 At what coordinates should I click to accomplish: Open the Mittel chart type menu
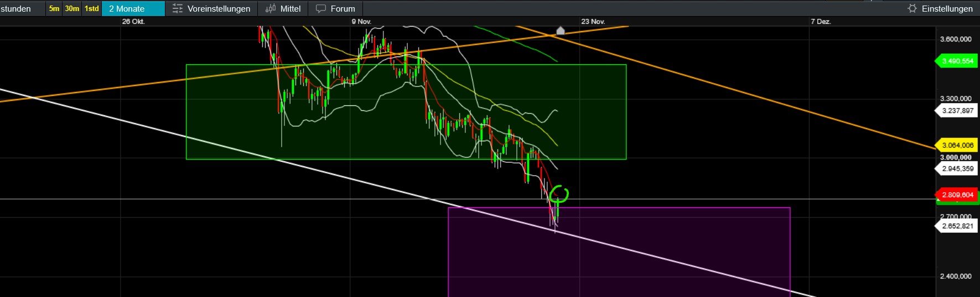pyautogui.click(x=290, y=8)
